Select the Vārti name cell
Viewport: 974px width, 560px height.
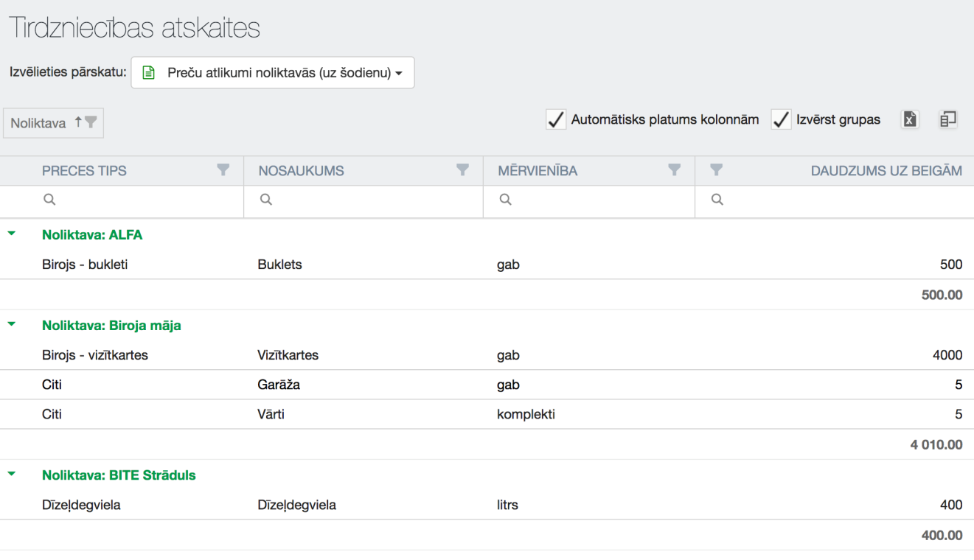271,414
